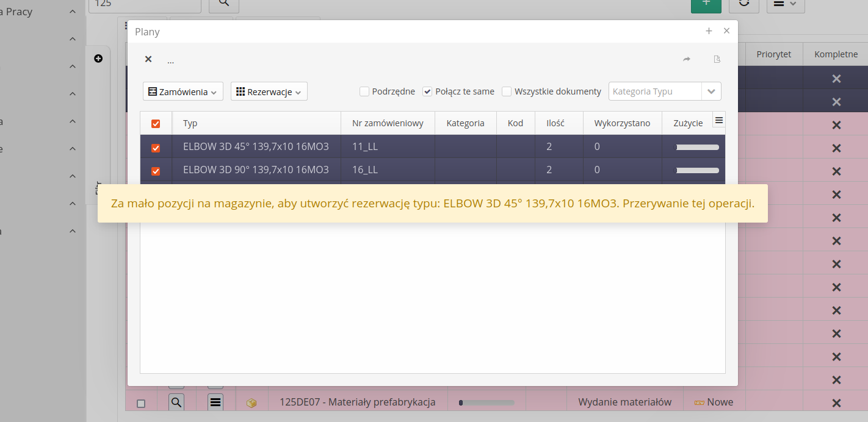
Task: Tick the Wszystkie dokumenty checkbox
Action: pyautogui.click(x=507, y=91)
